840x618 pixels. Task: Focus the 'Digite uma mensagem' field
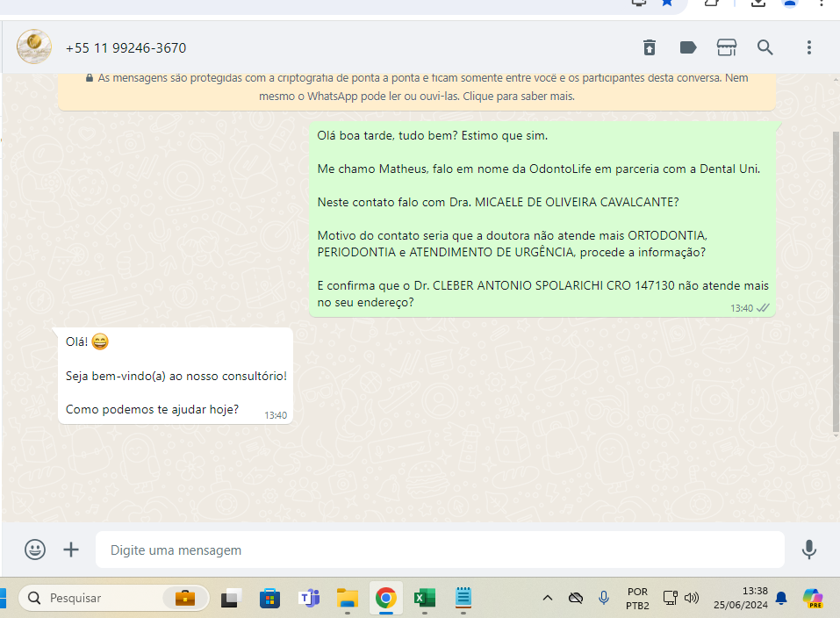(440, 550)
